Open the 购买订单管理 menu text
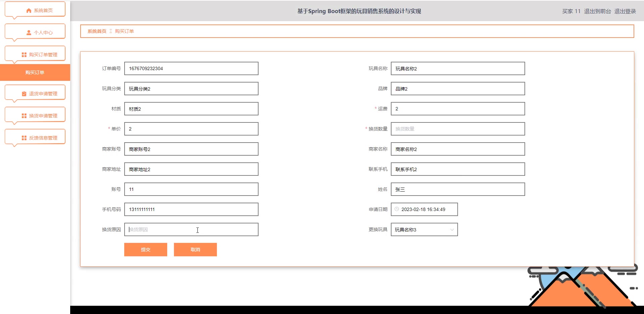Screen dimensions: 644x314 43,55
